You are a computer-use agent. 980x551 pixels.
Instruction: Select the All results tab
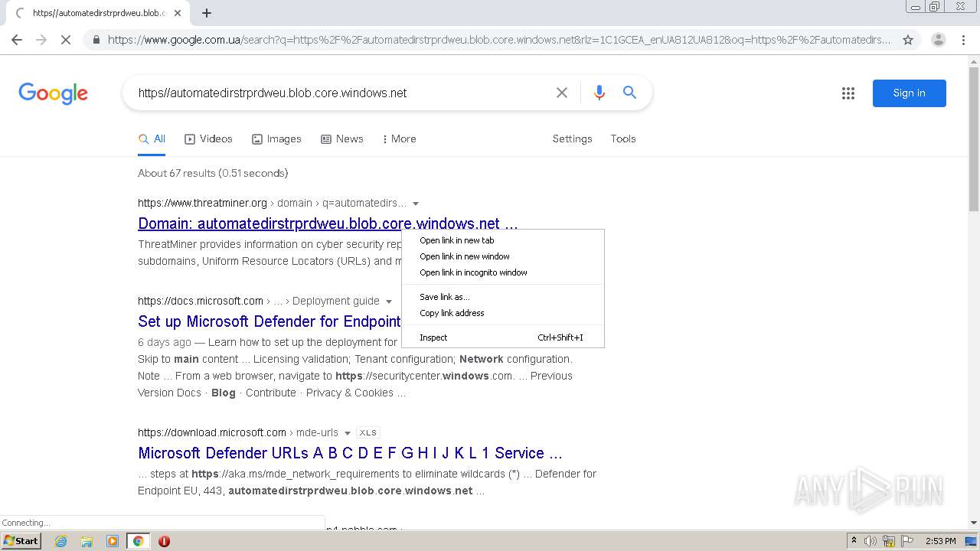152,139
